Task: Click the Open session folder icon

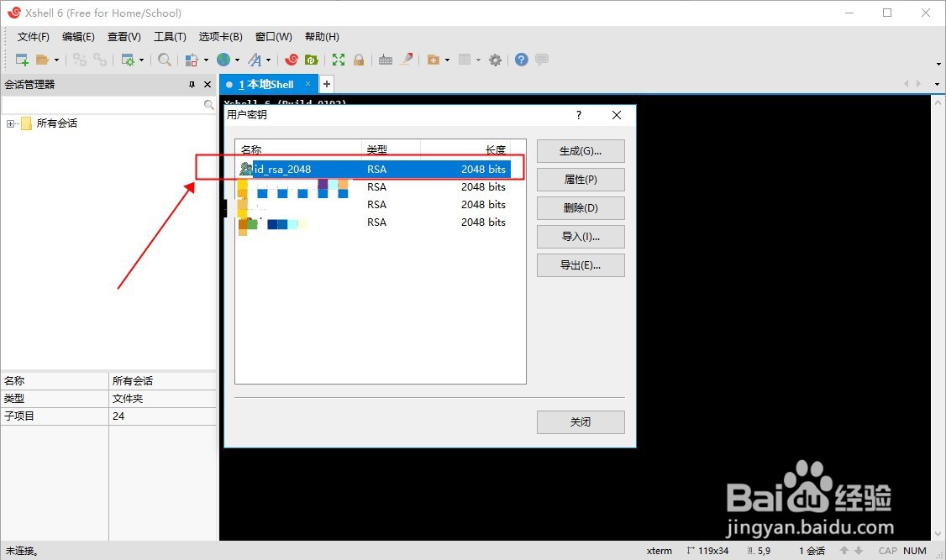Action: (x=42, y=60)
